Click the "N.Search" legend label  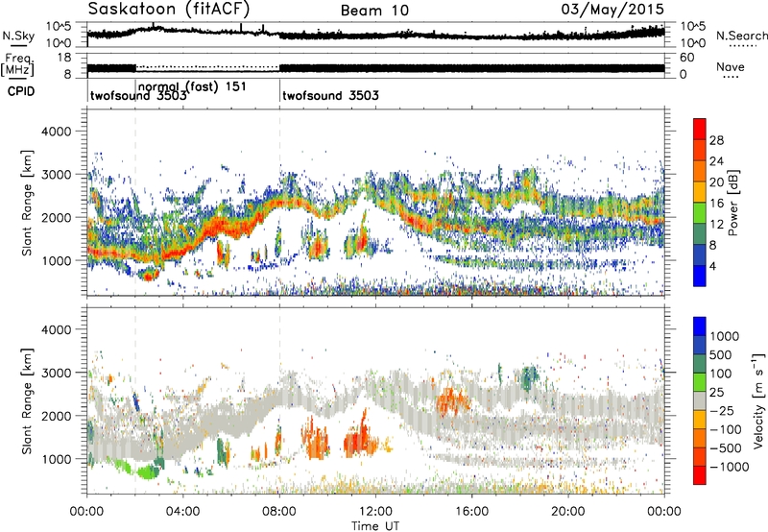[x=741, y=36]
